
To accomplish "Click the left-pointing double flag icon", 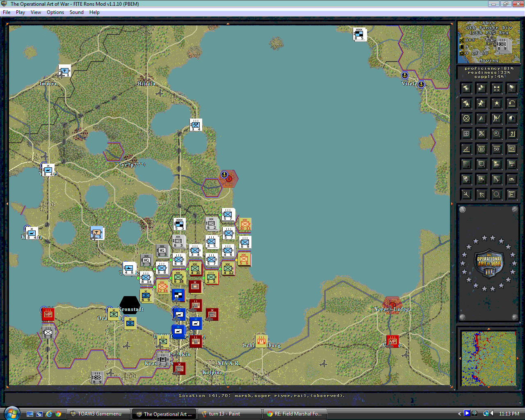I will [x=466, y=88].
